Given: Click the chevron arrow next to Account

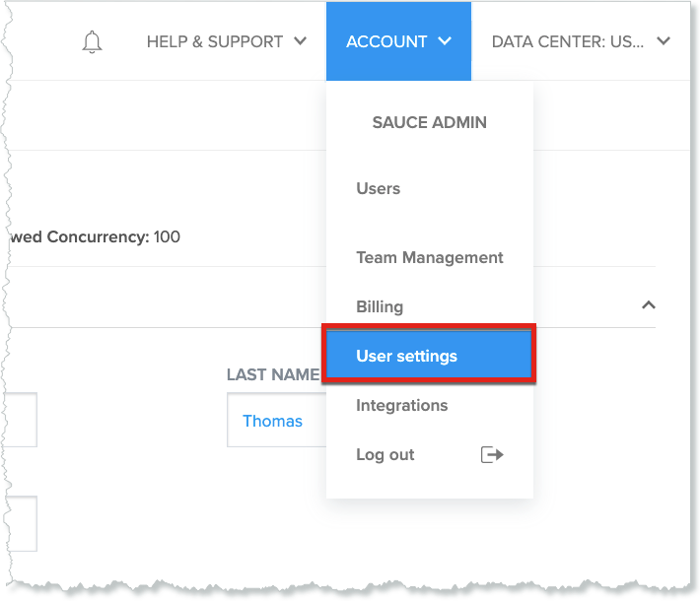Looking at the screenshot, I should click(x=445, y=41).
